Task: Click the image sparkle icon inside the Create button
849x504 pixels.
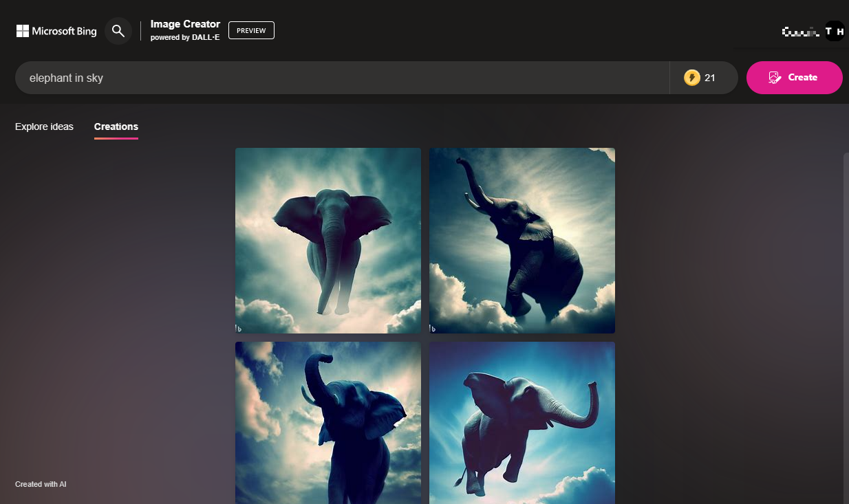Action: 775,78
